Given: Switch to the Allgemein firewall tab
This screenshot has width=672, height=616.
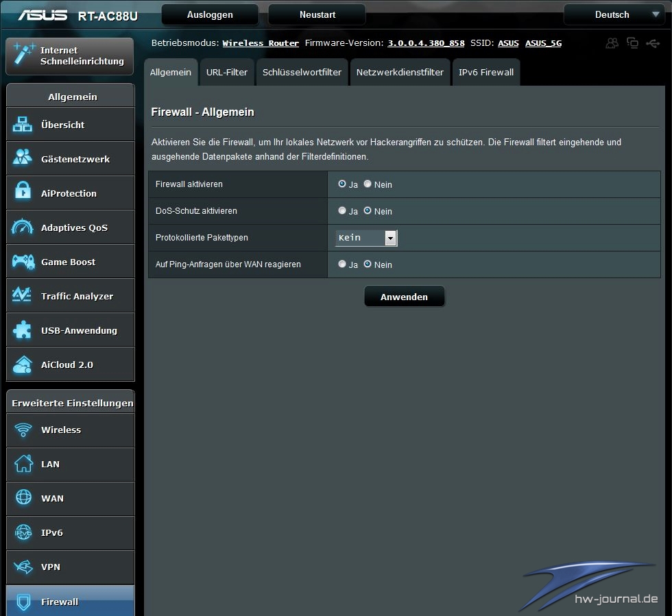Looking at the screenshot, I should 171,72.
